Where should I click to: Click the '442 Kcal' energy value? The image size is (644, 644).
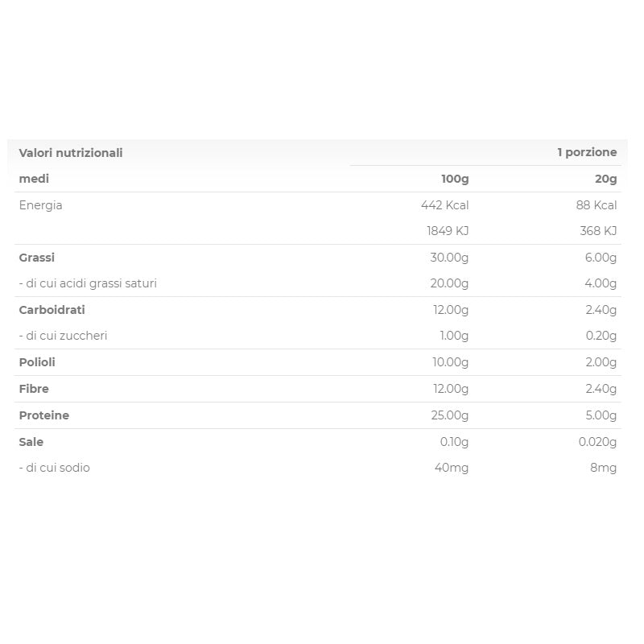[444, 205]
